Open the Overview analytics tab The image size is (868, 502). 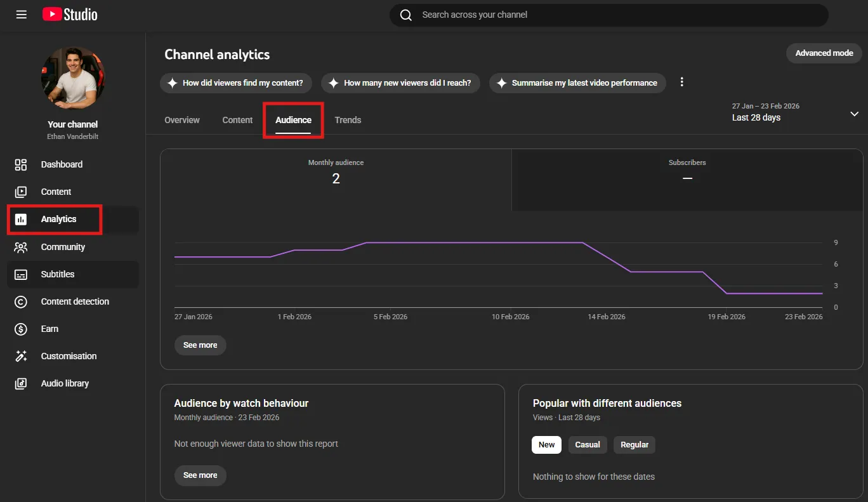pos(181,120)
